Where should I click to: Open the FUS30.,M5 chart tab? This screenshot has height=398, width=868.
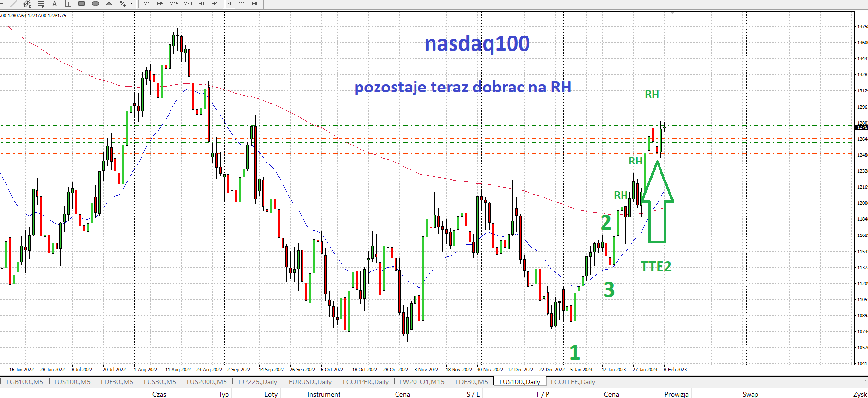point(160,382)
